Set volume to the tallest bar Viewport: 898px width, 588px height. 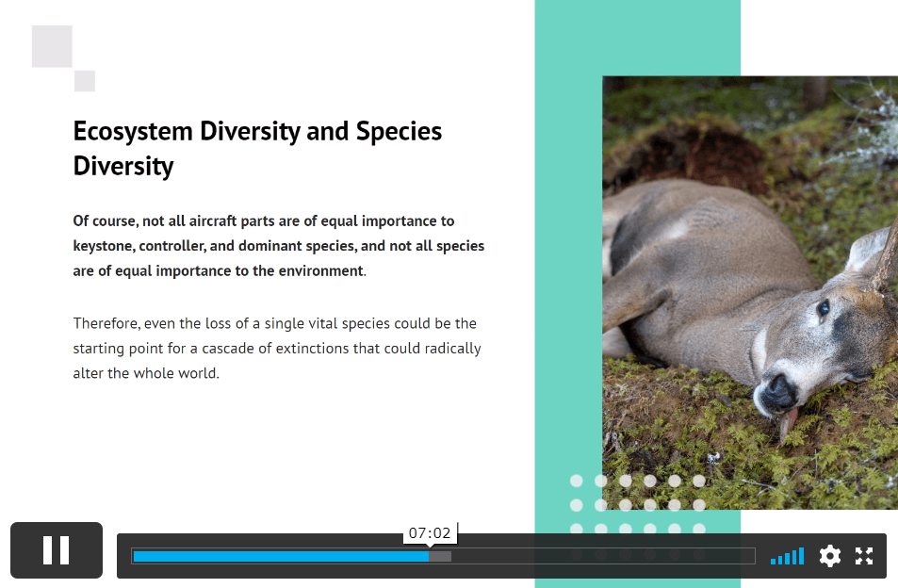coord(802,556)
